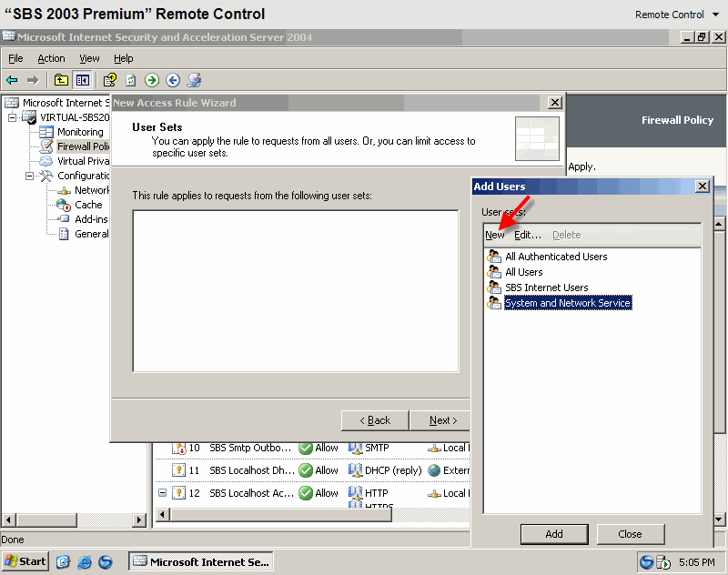Close the New Access Rule Wizard window
Image resolution: width=728 pixels, height=575 pixels.
[555, 103]
